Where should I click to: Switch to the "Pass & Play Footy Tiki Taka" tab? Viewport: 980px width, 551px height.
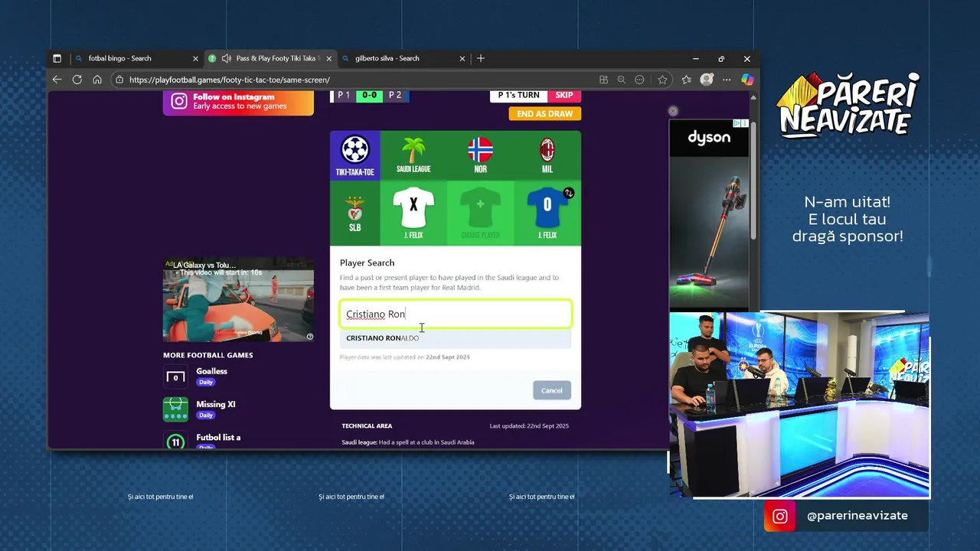(269, 58)
